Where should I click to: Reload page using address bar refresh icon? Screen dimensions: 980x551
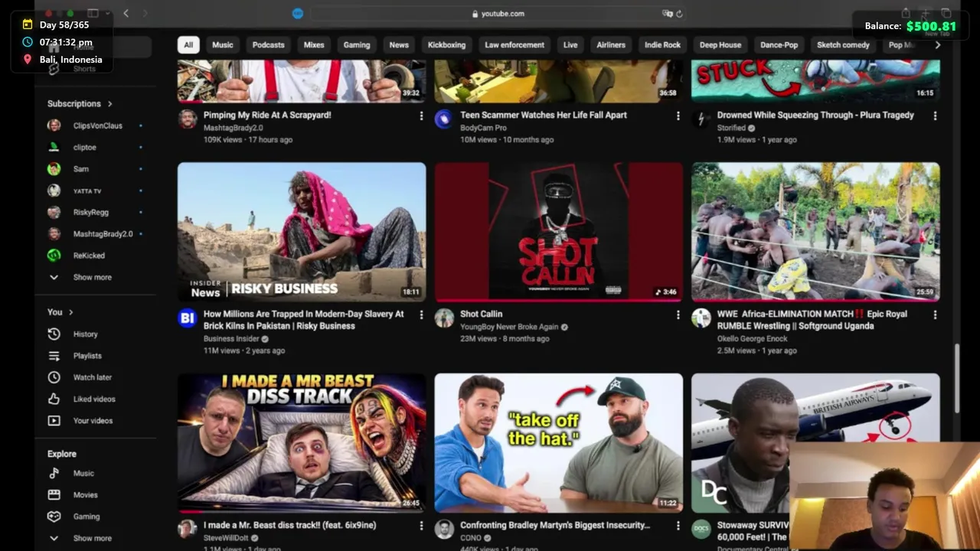(x=679, y=14)
